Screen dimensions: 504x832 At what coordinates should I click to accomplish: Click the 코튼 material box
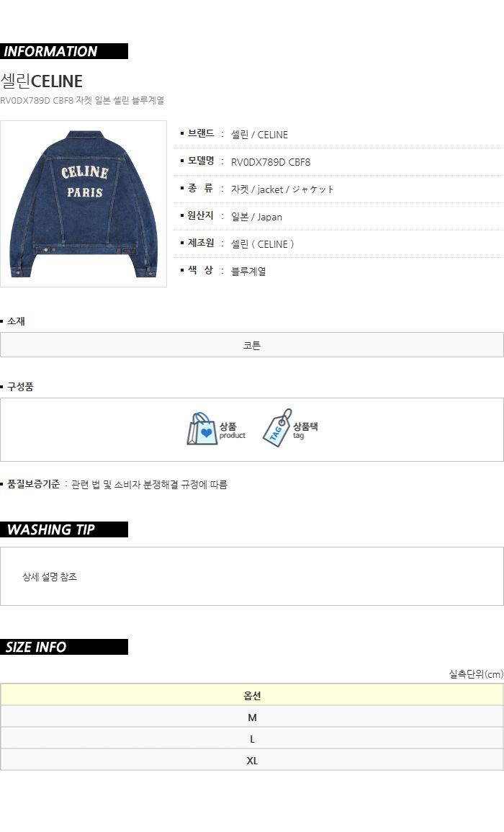click(x=252, y=345)
